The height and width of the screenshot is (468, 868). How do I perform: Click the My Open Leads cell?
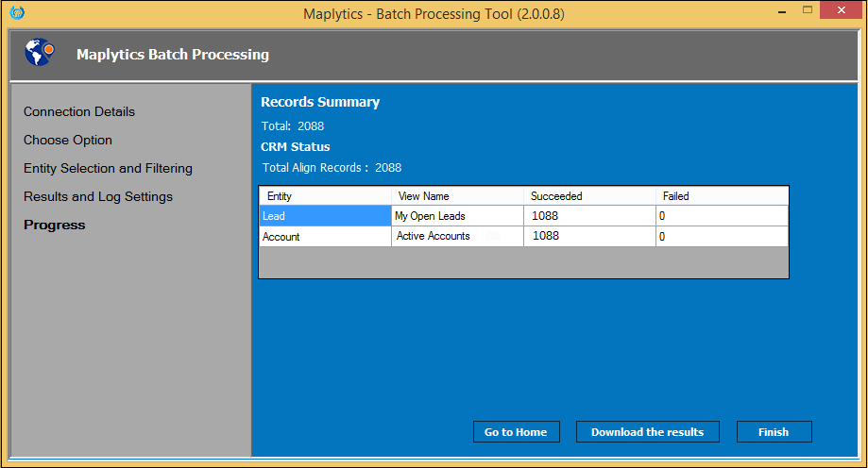[458, 216]
